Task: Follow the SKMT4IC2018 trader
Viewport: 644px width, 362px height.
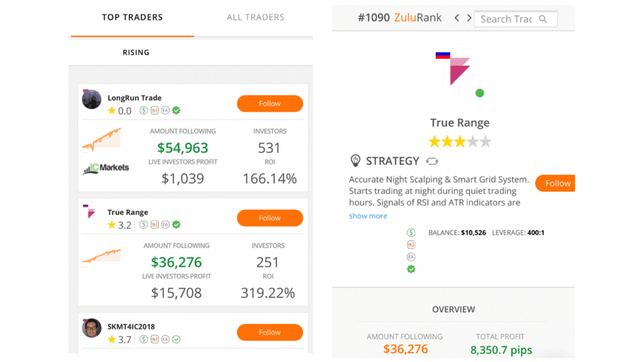Action: click(x=270, y=332)
